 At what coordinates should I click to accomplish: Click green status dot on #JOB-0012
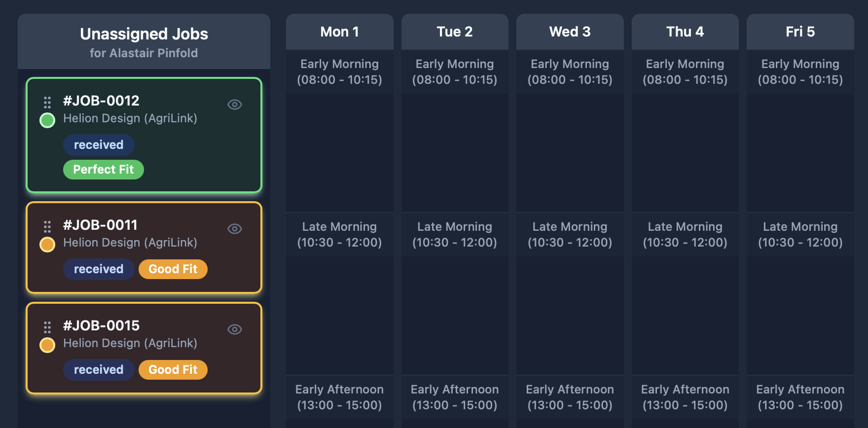pyautogui.click(x=47, y=120)
